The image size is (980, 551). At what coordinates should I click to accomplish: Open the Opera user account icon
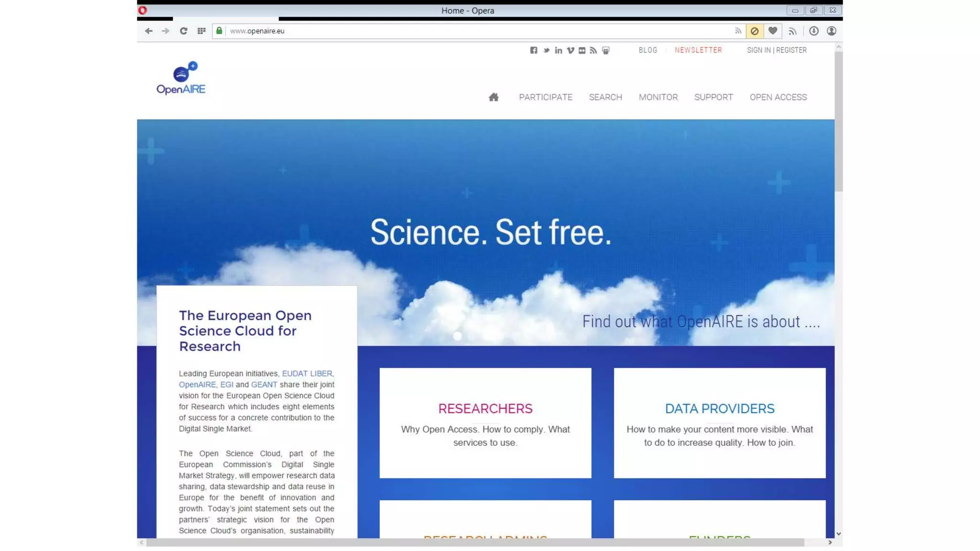coord(831,31)
